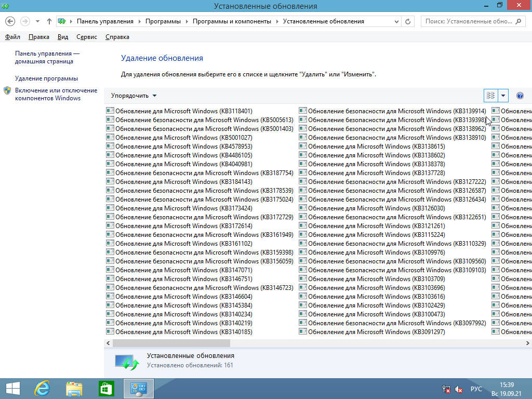Image resolution: width=532 pixels, height=399 pixels.
Task: Select update KB3137728
Action: point(372,172)
